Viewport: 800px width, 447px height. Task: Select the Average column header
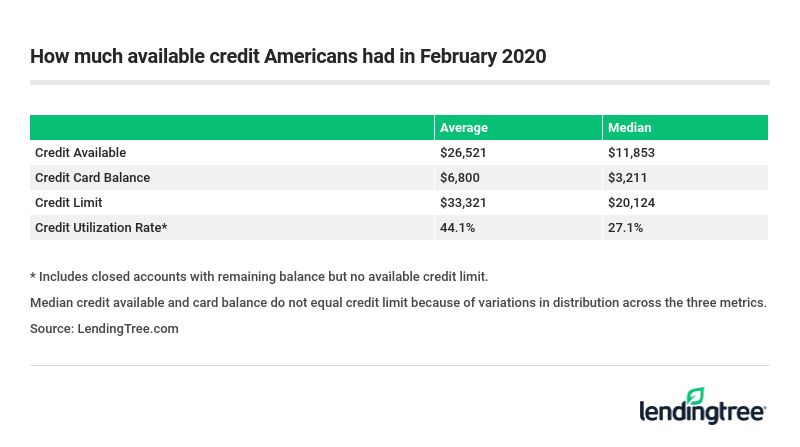point(464,128)
